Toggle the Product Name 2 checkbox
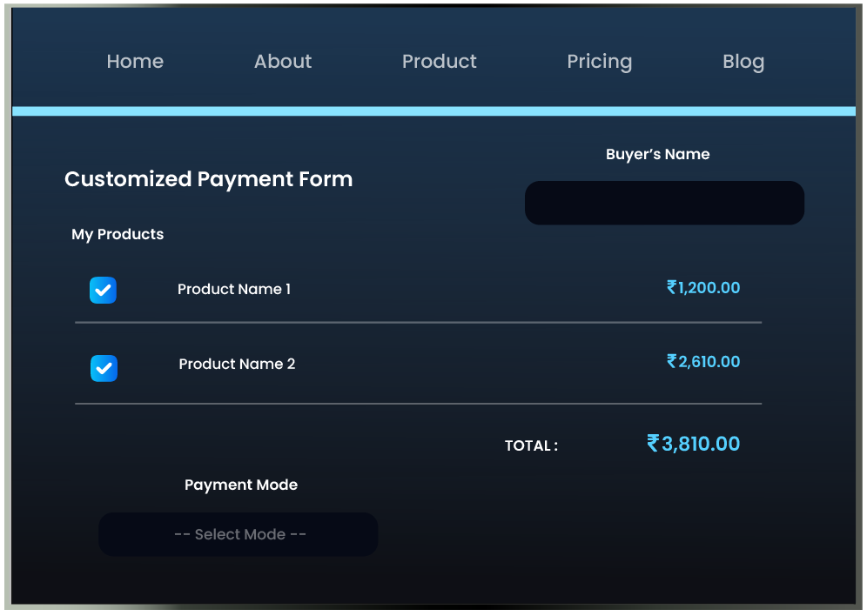The image size is (867, 616). coord(104,368)
